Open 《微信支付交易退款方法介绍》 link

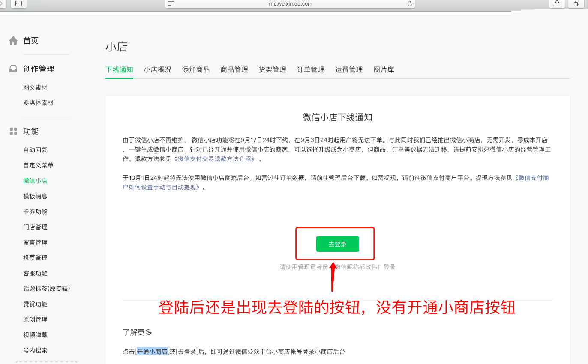pos(215,159)
